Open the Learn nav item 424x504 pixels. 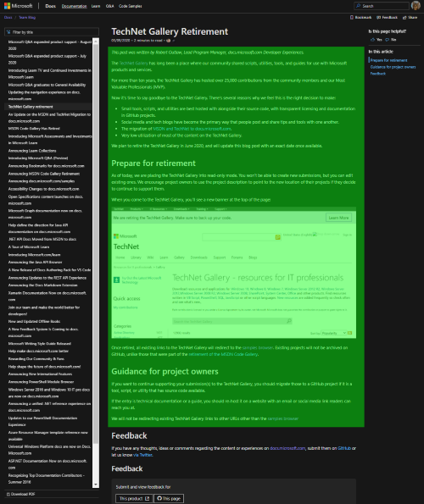(x=96, y=6)
